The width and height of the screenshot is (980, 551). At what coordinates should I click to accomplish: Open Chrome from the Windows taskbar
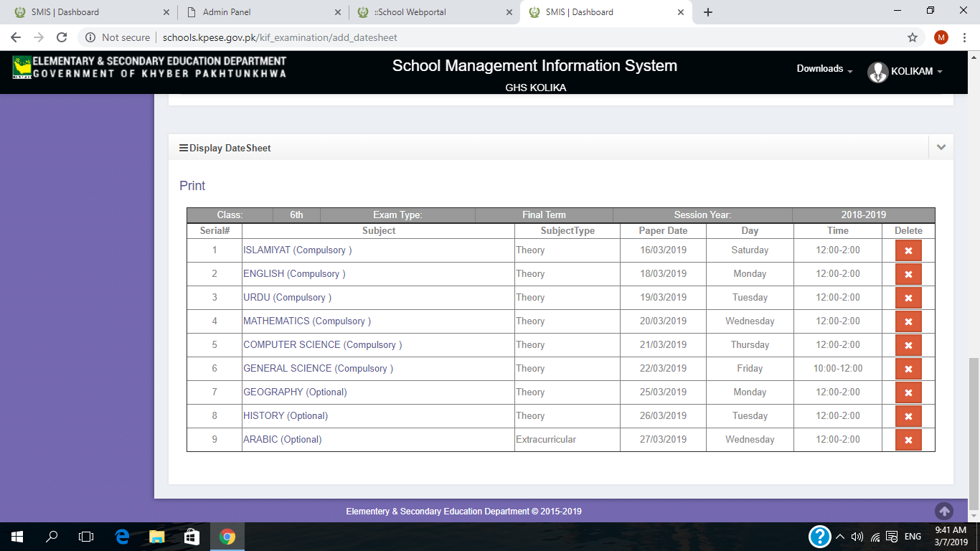(x=227, y=537)
